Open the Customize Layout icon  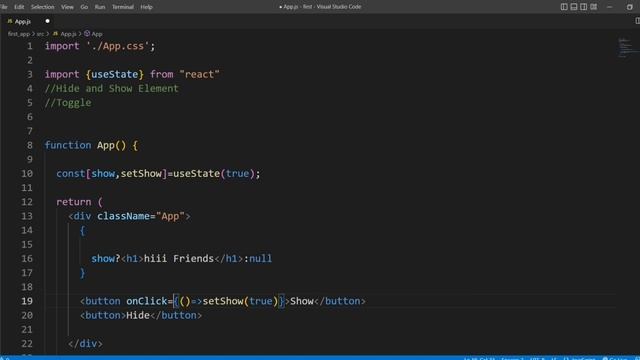[593, 7]
